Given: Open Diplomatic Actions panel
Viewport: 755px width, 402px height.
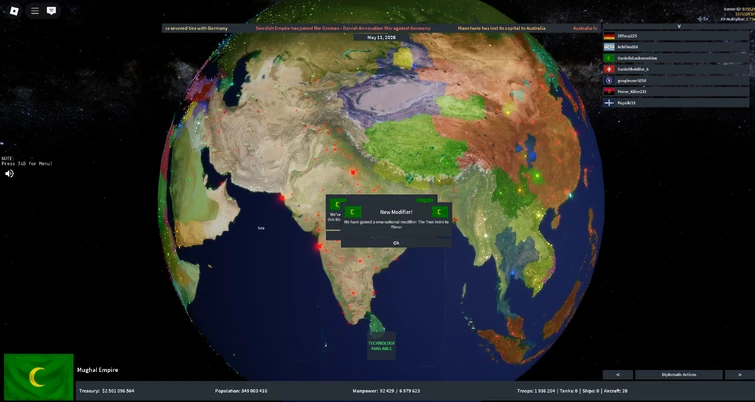Looking at the screenshot, I should coord(678,375).
